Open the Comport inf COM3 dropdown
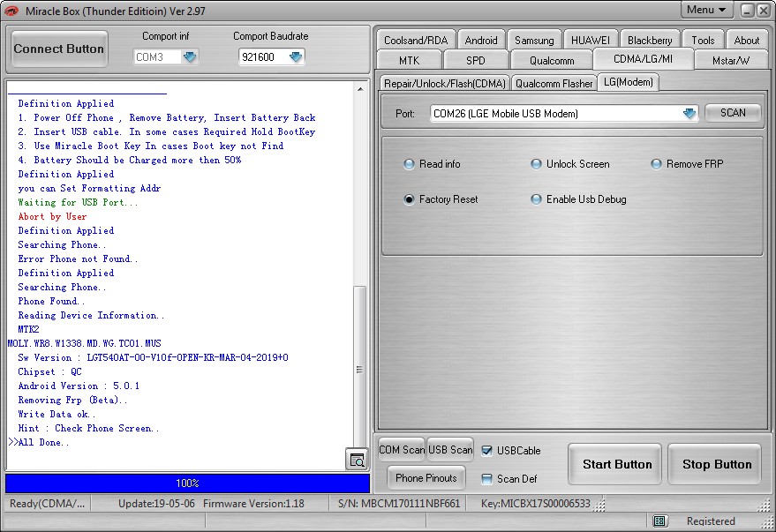The width and height of the screenshot is (776, 532). click(190, 56)
